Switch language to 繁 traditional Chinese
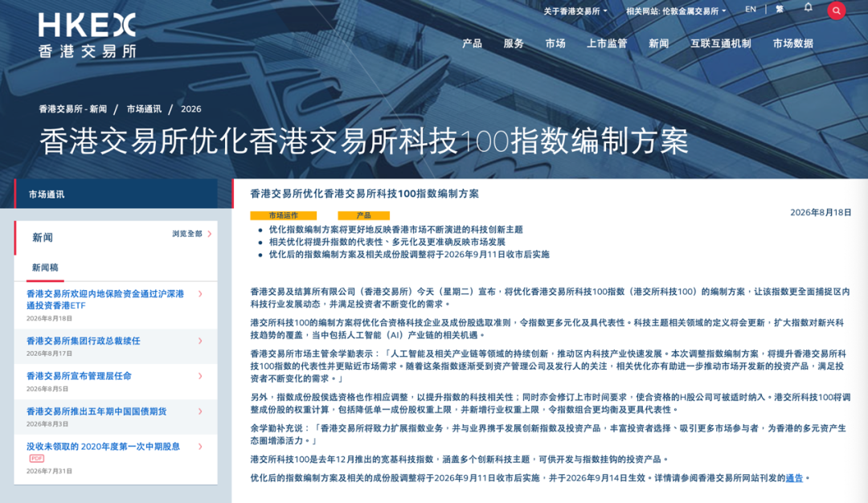This screenshot has width=868, height=503. pyautogui.click(x=780, y=10)
